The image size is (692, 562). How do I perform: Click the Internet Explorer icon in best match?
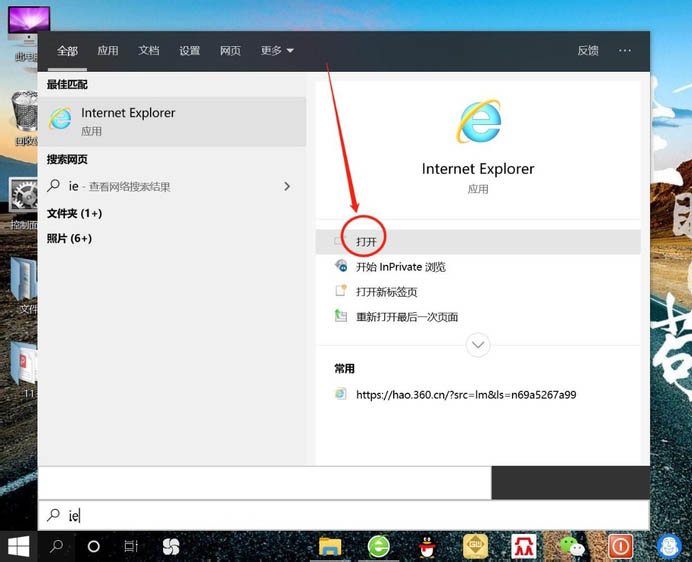click(x=60, y=118)
